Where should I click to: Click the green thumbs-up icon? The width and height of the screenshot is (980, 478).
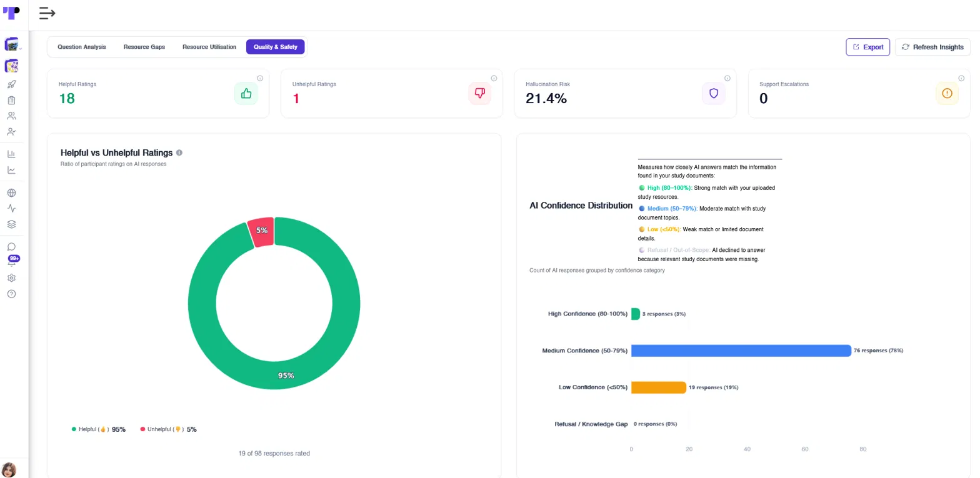coord(246,93)
